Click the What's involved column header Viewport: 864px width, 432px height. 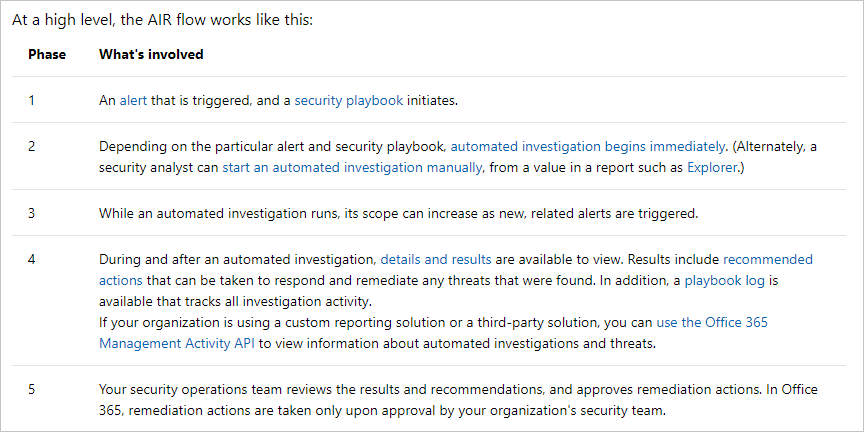coord(151,55)
